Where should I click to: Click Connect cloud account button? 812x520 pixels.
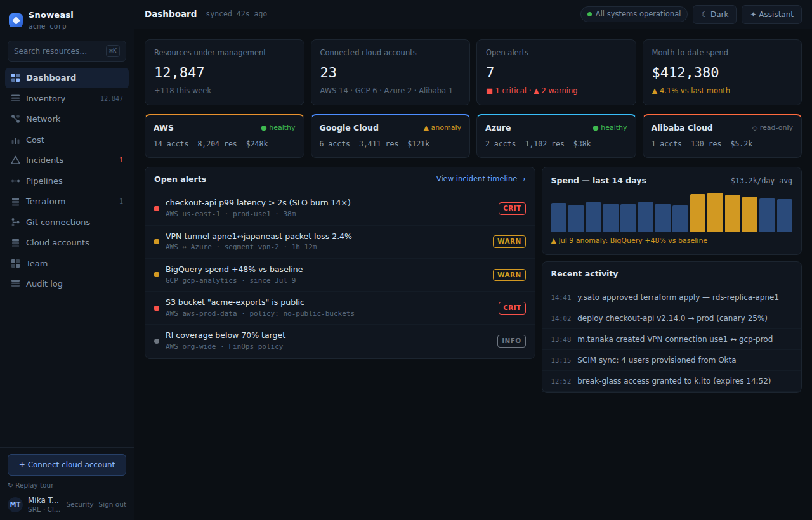tap(67, 465)
